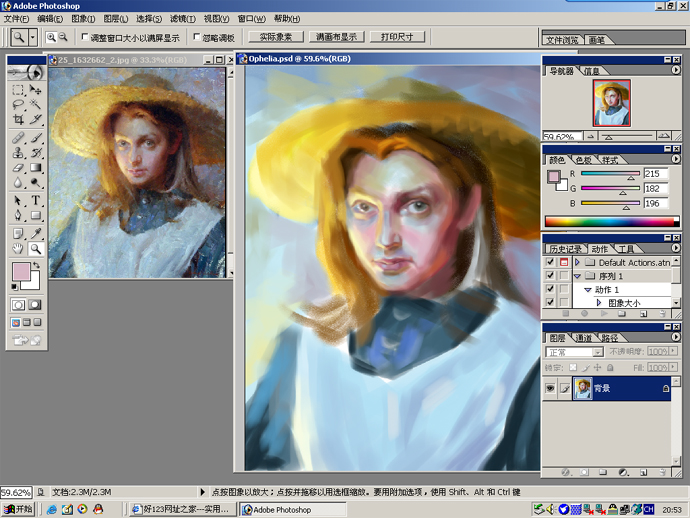Hide the 背景 layer eye icon
Screen dimensions: 690x518
coord(550,388)
